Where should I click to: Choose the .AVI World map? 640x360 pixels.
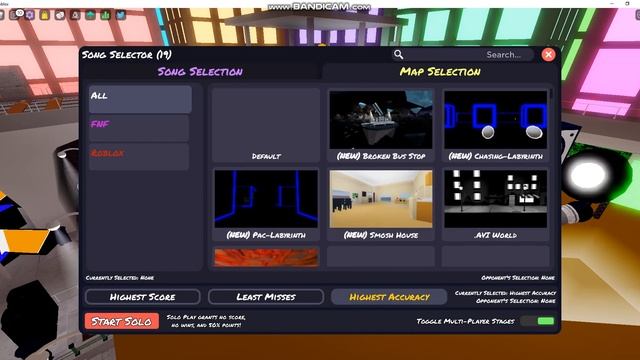[x=496, y=204]
